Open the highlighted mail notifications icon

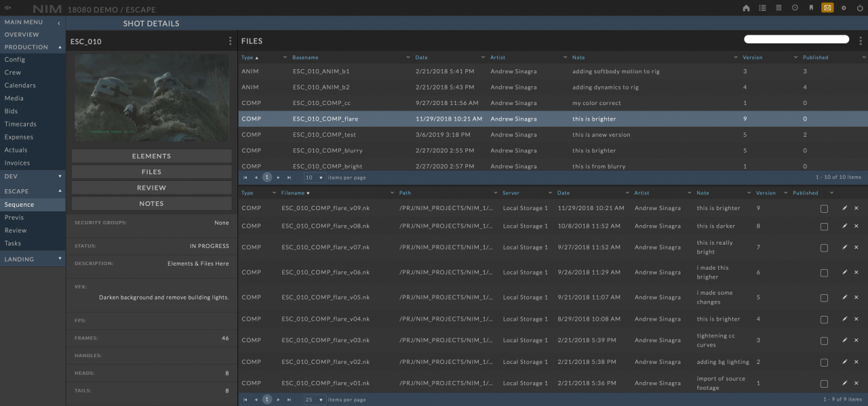tap(827, 8)
